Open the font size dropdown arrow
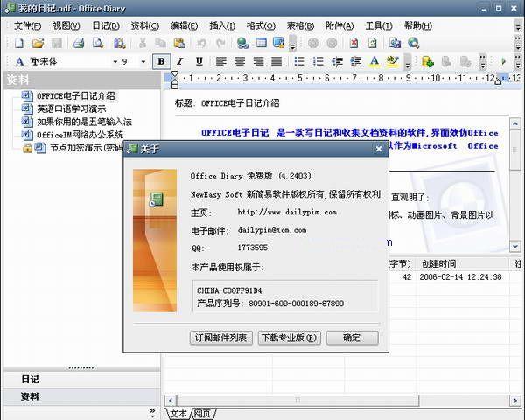 (143, 61)
